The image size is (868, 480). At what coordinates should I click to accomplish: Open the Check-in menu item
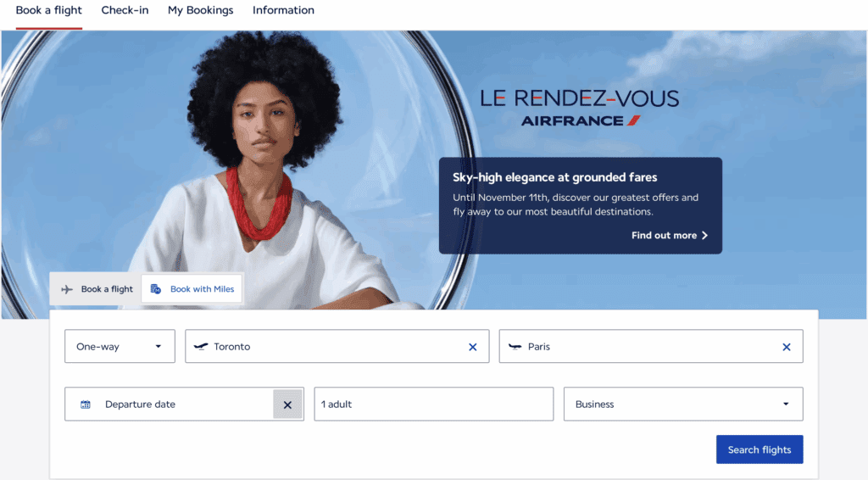(125, 10)
